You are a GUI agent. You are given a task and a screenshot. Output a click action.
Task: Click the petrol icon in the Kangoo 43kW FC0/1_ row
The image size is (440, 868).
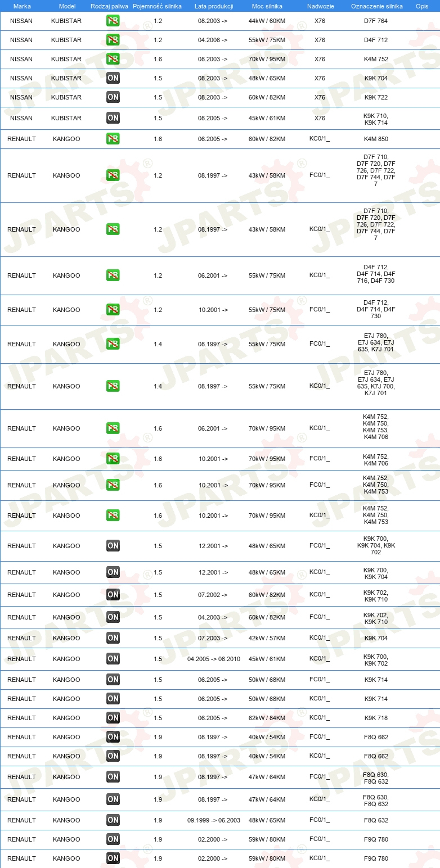[113, 175]
